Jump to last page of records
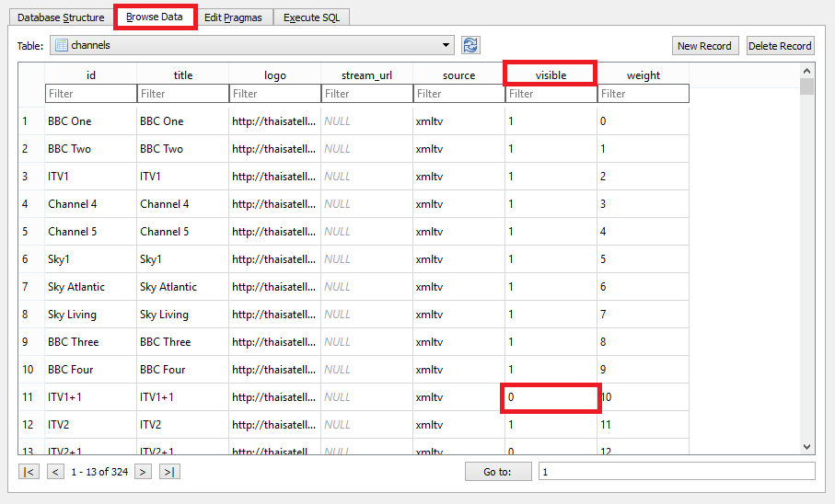835x504 pixels. click(x=168, y=472)
